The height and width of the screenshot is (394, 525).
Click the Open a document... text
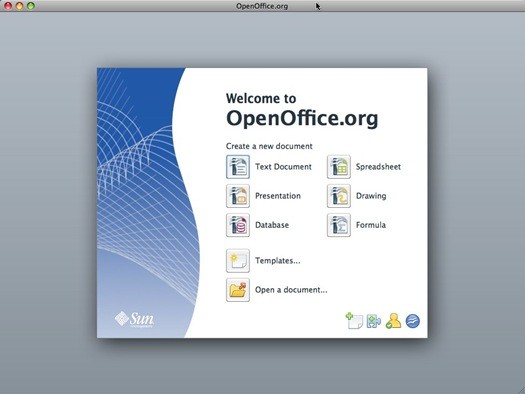[x=291, y=290]
